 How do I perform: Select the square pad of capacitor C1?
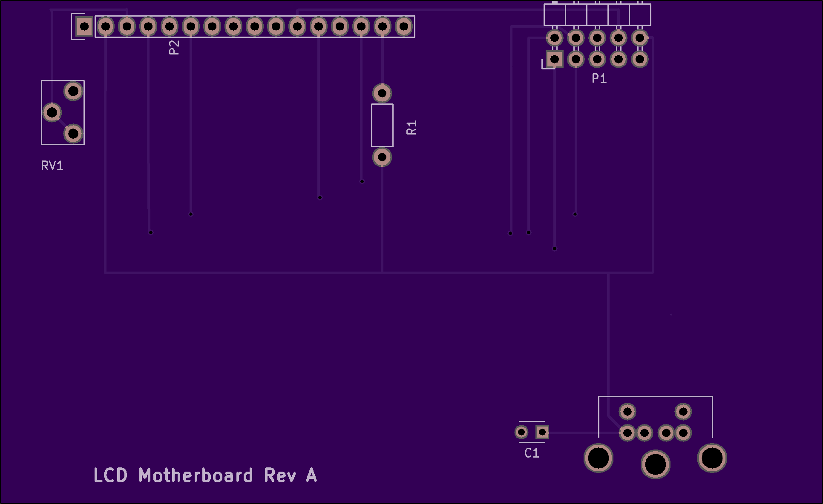click(542, 432)
